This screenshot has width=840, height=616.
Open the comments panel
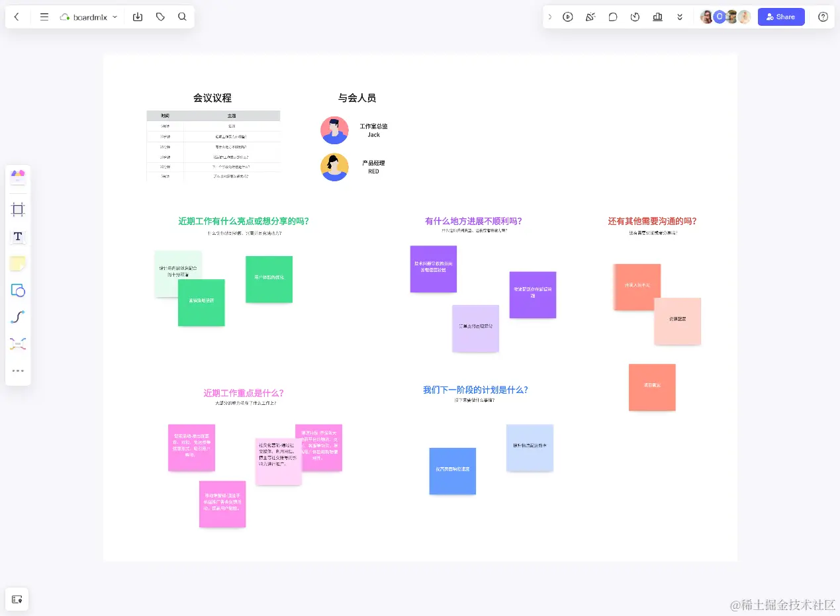[613, 17]
